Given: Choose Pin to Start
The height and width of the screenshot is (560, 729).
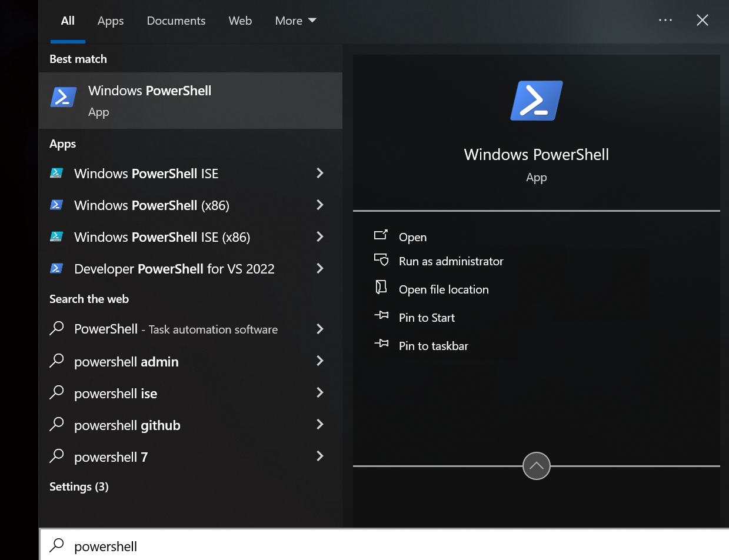Looking at the screenshot, I should coord(427,318).
